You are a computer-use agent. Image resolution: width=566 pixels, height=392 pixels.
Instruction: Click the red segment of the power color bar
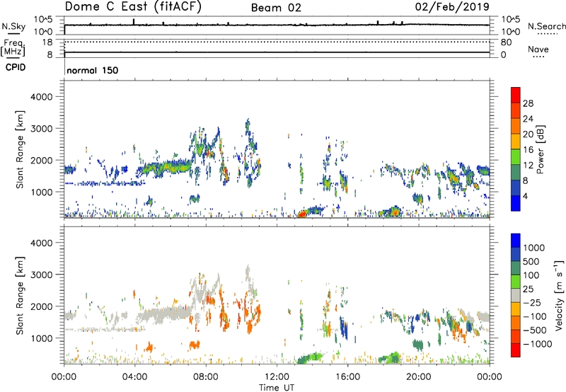(x=516, y=95)
